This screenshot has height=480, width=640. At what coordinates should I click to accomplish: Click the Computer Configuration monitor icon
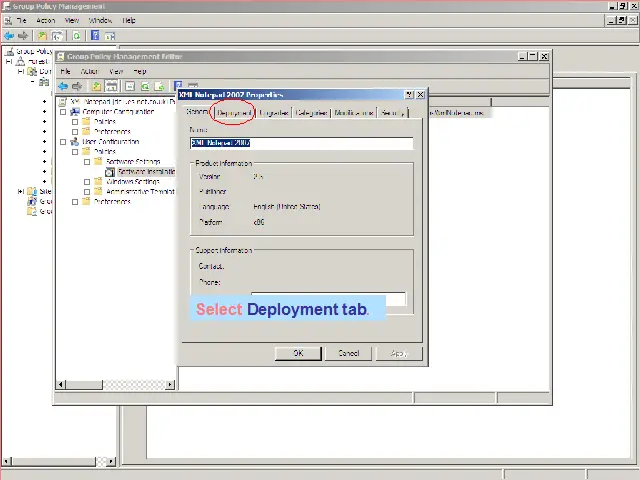click(x=75, y=111)
